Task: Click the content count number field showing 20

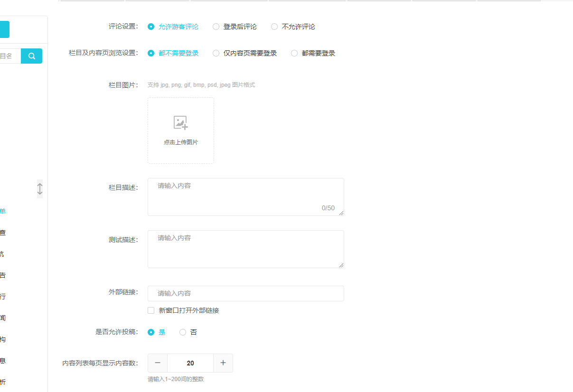Action: (190, 363)
